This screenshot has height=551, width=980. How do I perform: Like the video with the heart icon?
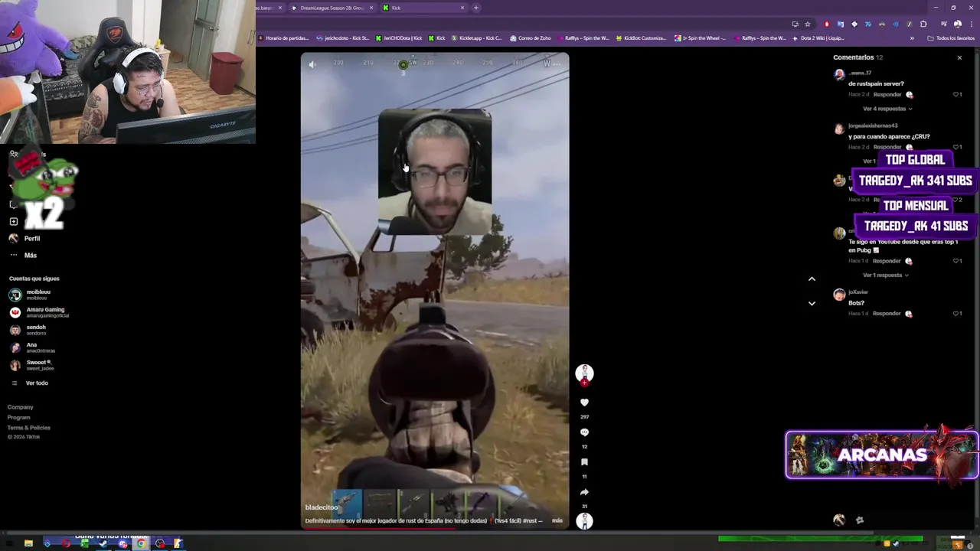point(584,403)
